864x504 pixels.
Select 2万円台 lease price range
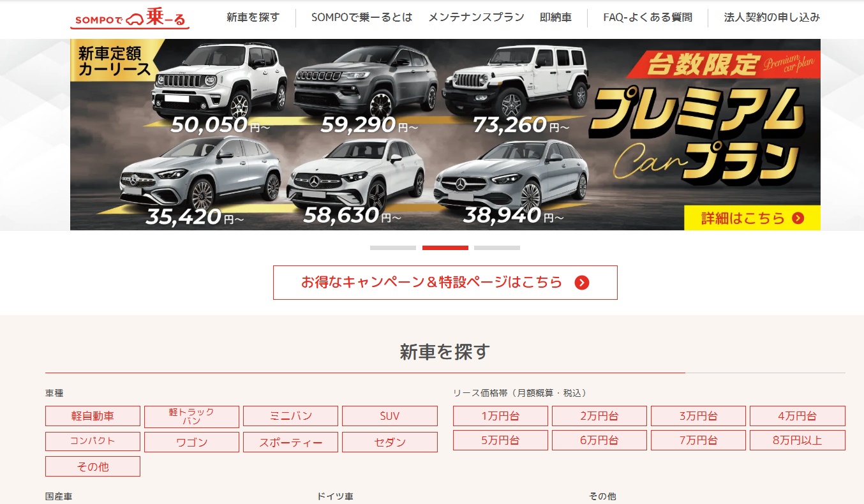tap(599, 416)
